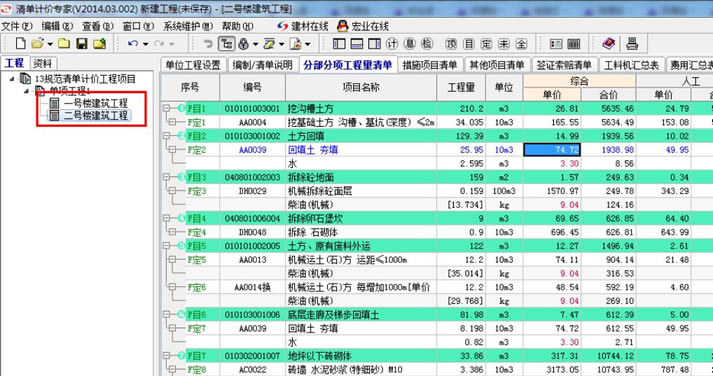This screenshot has width=713, height=376.
Task: Click the 建材在线 link
Action: click(303, 26)
